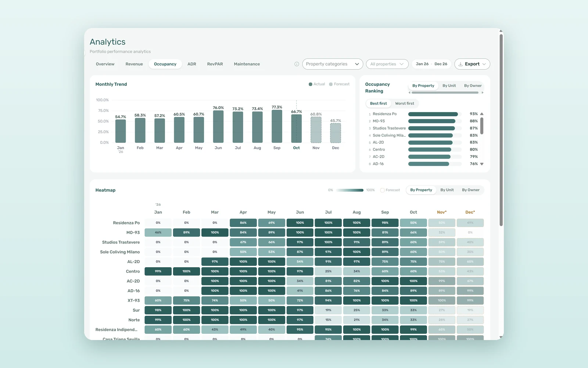Image resolution: width=588 pixels, height=368 pixels.
Task: Switch heatmap to By Owner
Action: 471,190
